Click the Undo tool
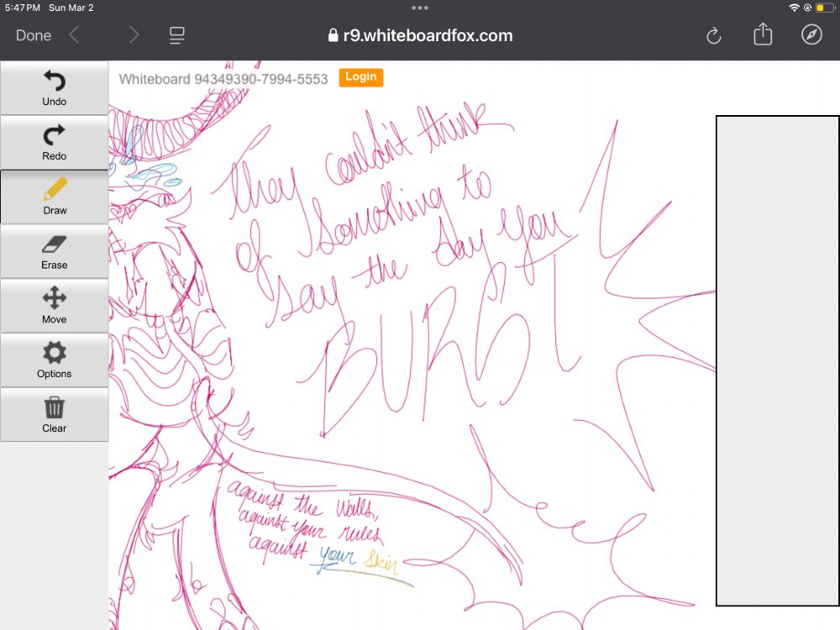This screenshot has height=630, width=840. [54, 88]
